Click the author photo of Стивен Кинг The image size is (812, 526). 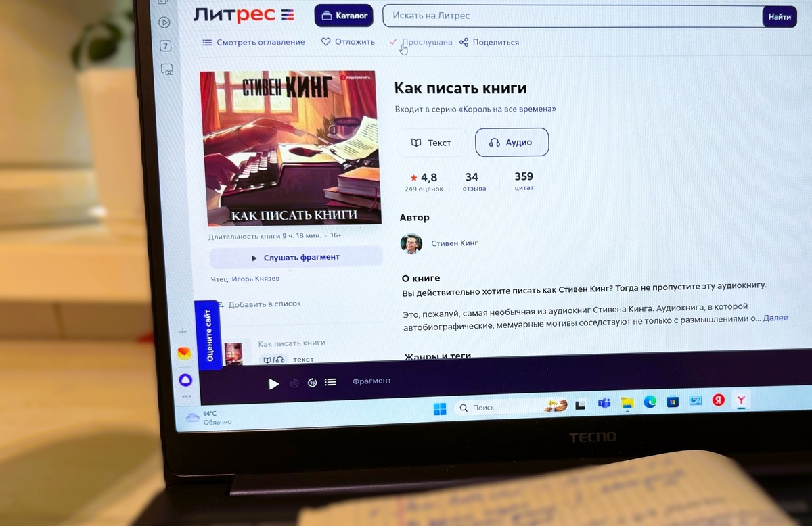[411, 243]
